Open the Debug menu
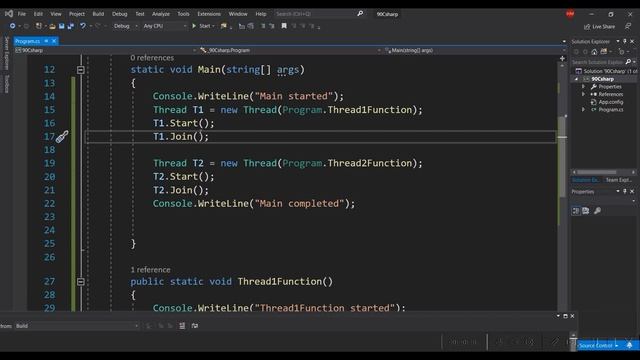 pos(120,14)
